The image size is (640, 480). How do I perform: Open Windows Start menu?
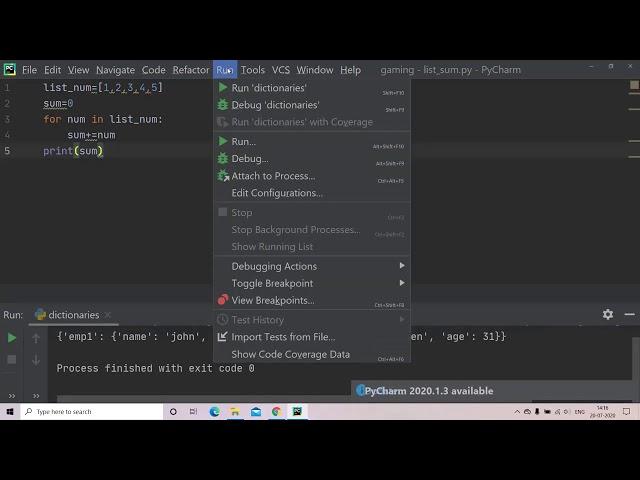(x=10, y=411)
